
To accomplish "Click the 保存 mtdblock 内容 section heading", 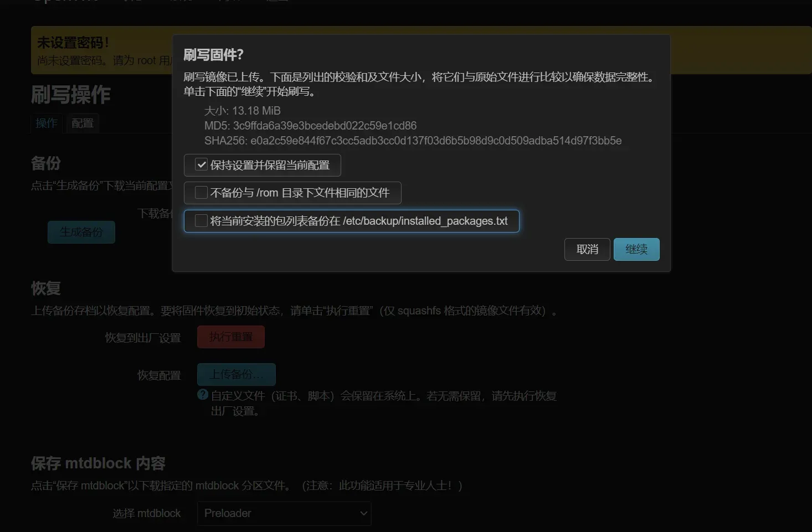I will (x=98, y=463).
